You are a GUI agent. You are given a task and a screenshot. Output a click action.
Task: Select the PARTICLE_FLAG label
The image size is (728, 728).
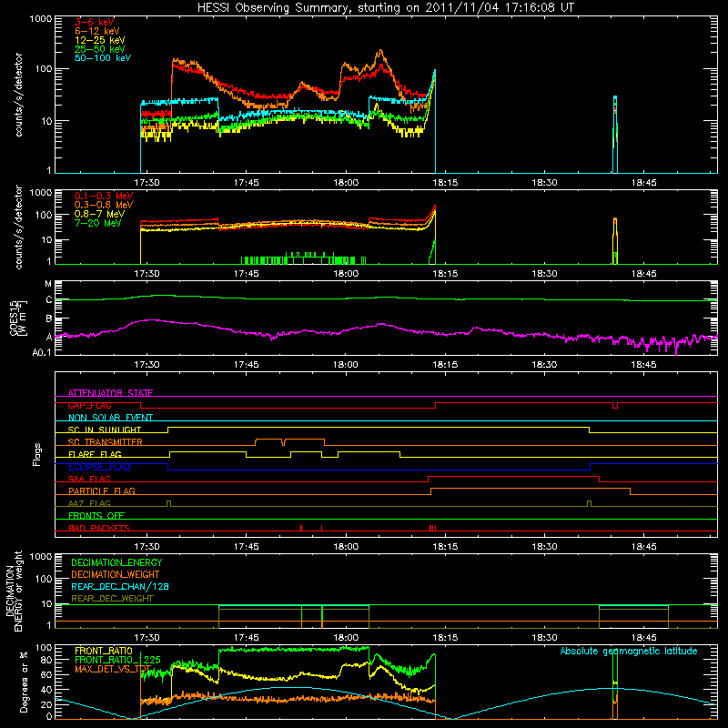(x=102, y=491)
